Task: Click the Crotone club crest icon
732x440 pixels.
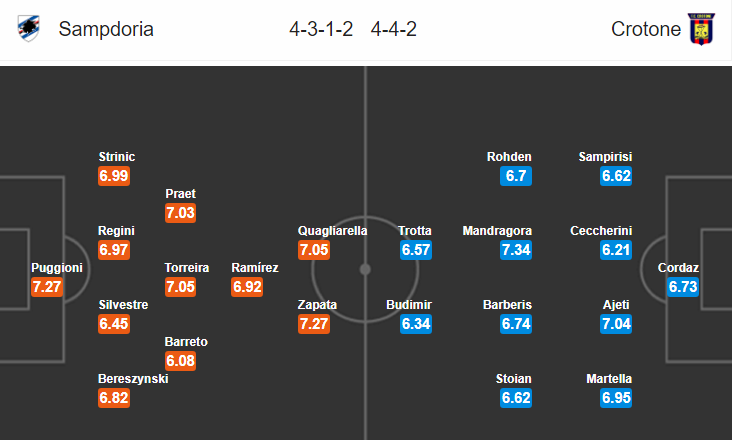Action: coord(702,29)
